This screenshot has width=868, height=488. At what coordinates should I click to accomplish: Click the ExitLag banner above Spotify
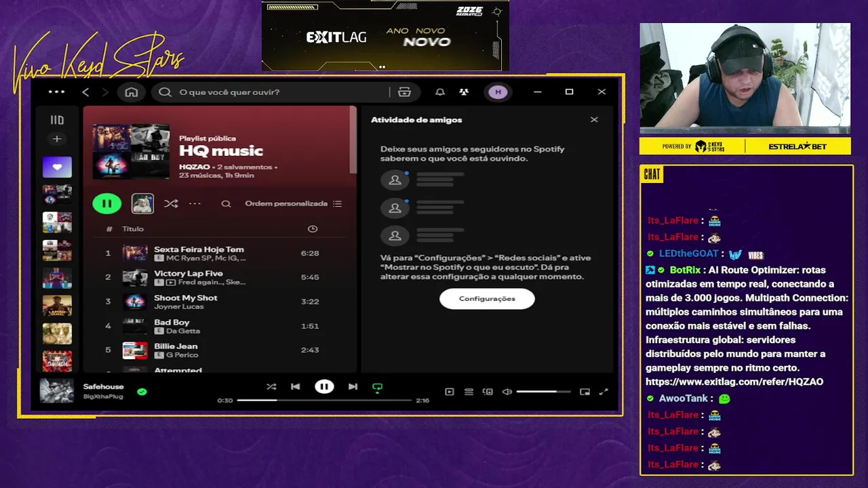pos(385,35)
